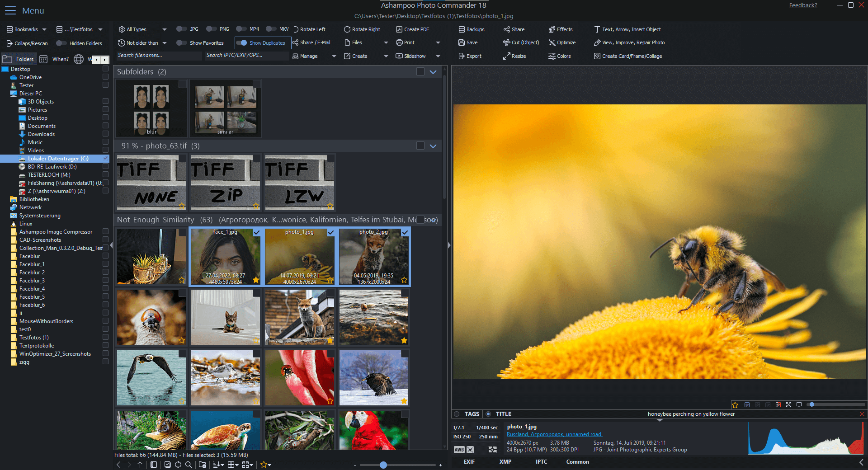Switch to the IPTC metadata tab
The image size is (868, 470).
541,462
